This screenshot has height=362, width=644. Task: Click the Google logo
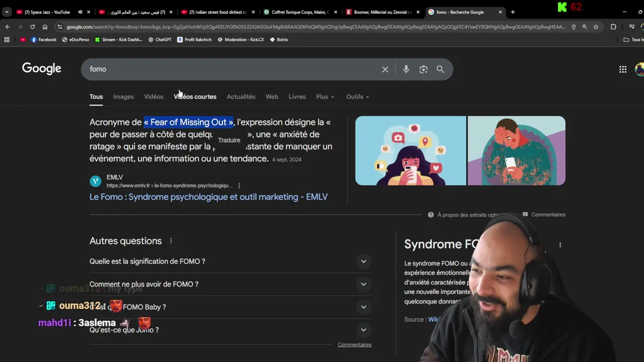[42, 69]
